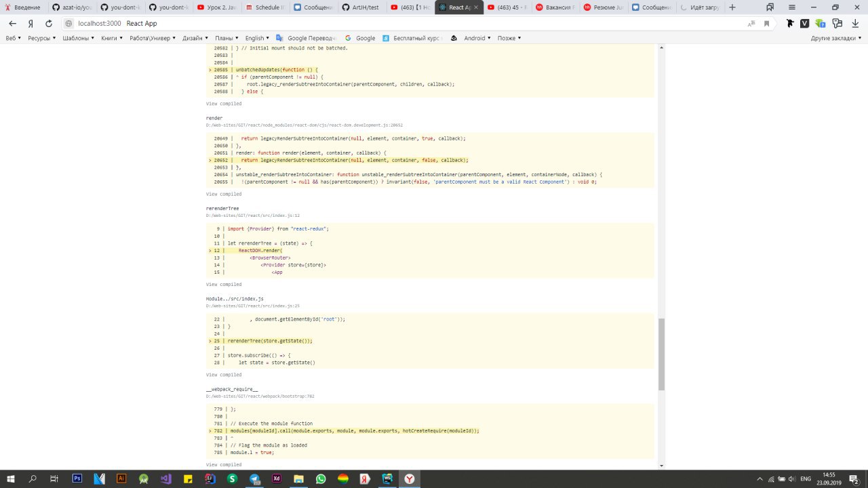Launch Adobe XD from the taskbar
868x488 pixels.
pos(277,479)
